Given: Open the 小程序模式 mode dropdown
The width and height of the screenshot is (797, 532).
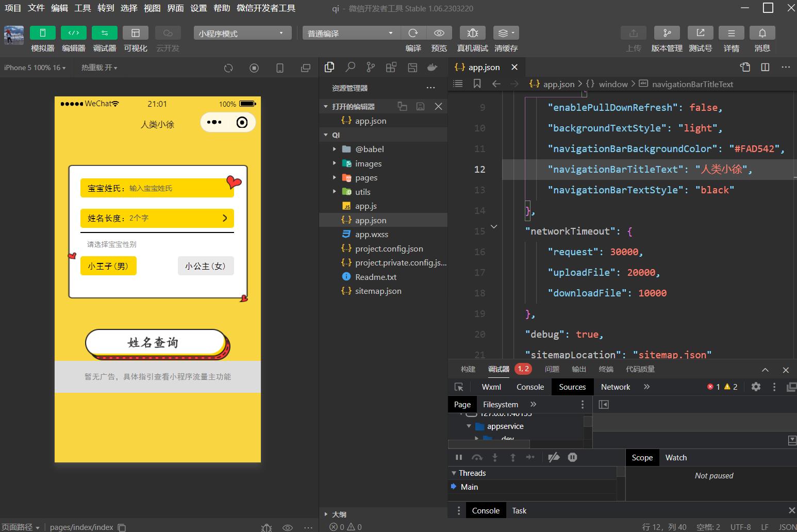Looking at the screenshot, I should tap(242, 33).
